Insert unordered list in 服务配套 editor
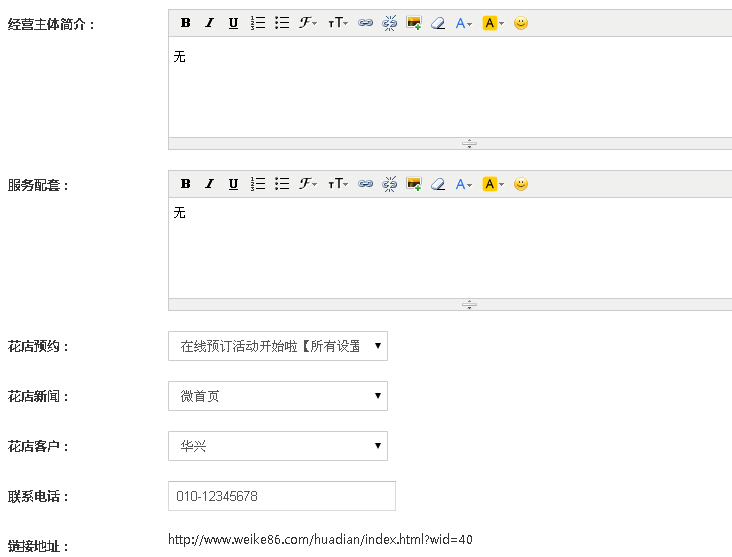 [282, 184]
